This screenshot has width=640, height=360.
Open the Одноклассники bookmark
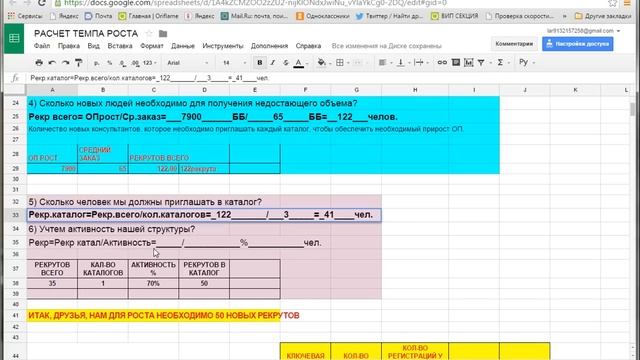[323, 16]
